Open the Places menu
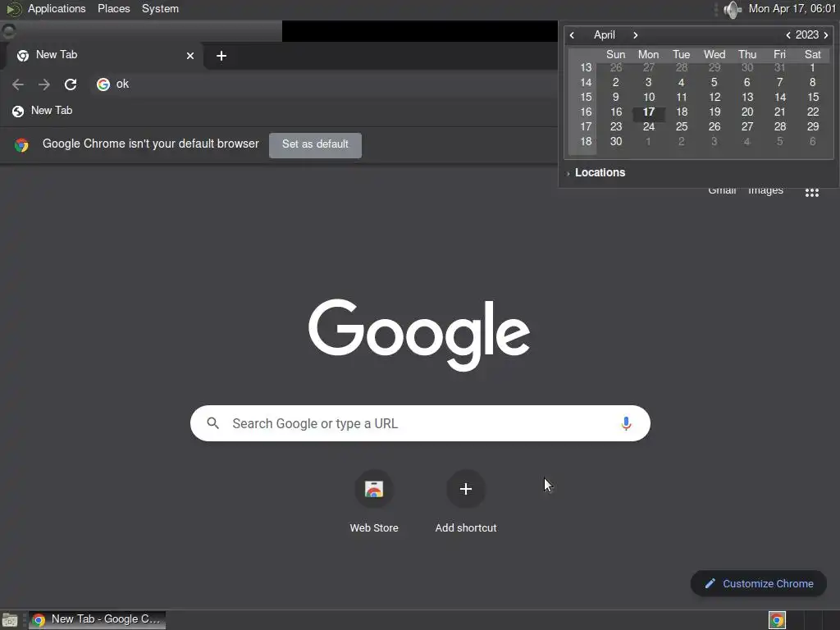Image resolution: width=840 pixels, height=630 pixels. coord(113,8)
